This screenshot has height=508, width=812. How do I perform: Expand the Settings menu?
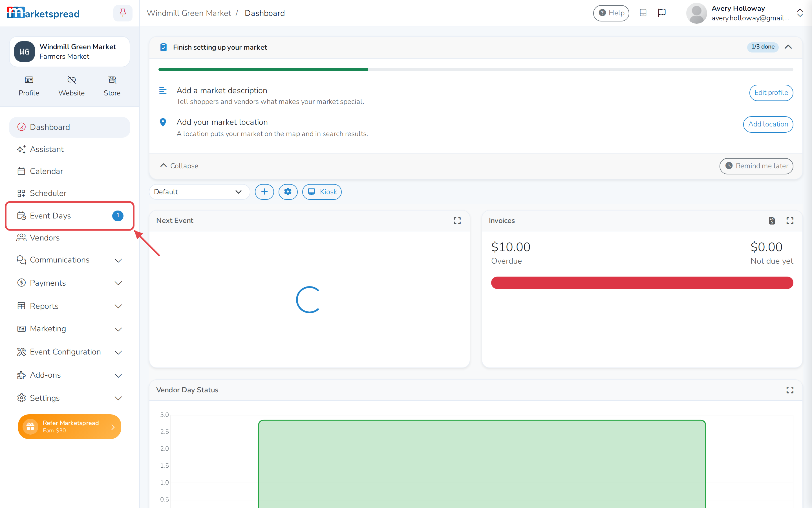tap(69, 398)
